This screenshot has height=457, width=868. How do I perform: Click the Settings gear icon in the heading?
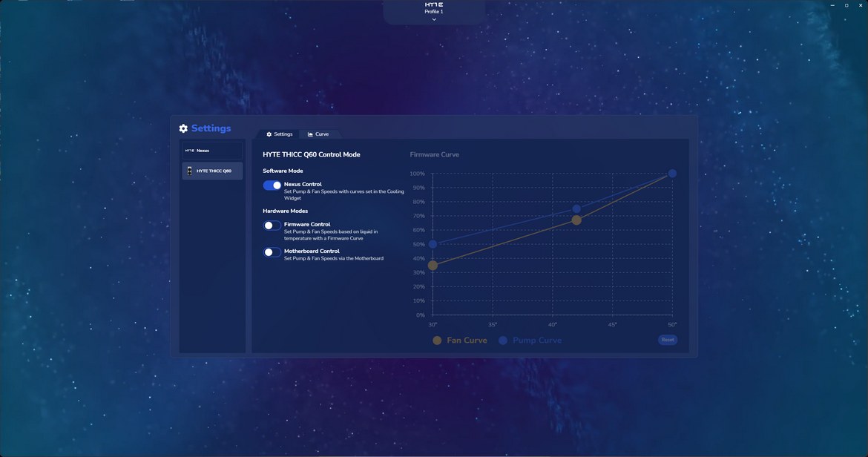coord(183,128)
